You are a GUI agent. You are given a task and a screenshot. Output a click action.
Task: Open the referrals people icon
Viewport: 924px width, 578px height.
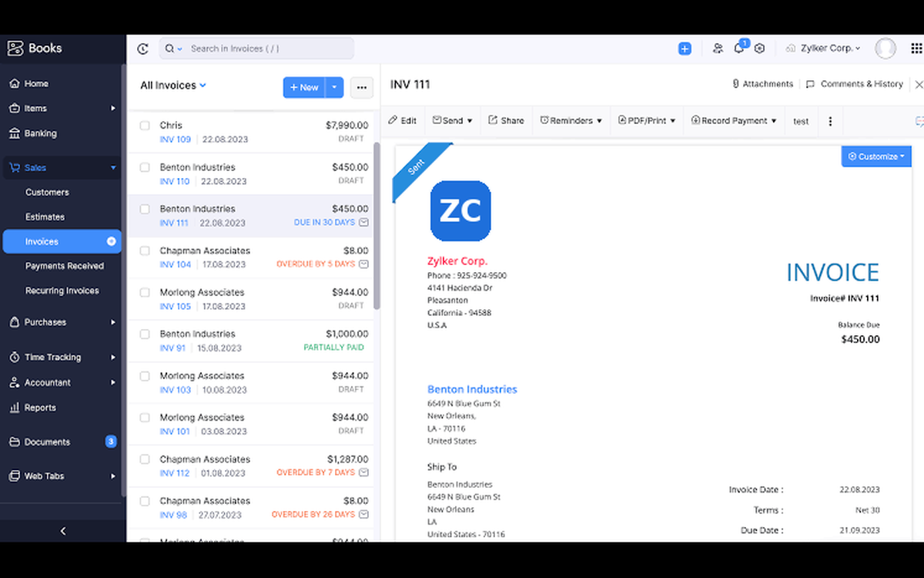tap(718, 49)
